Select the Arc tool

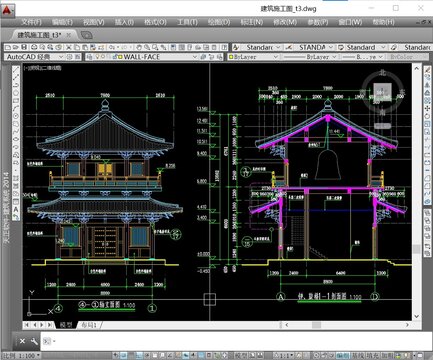click(16, 108)
